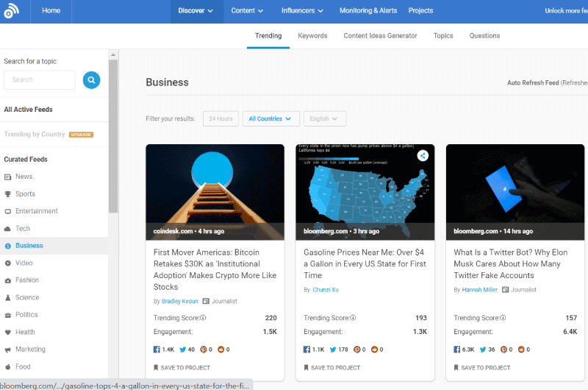This screenshot has width=588, height=390.
Task: Click the 24 Hours time filter
Action: point(221,118)
